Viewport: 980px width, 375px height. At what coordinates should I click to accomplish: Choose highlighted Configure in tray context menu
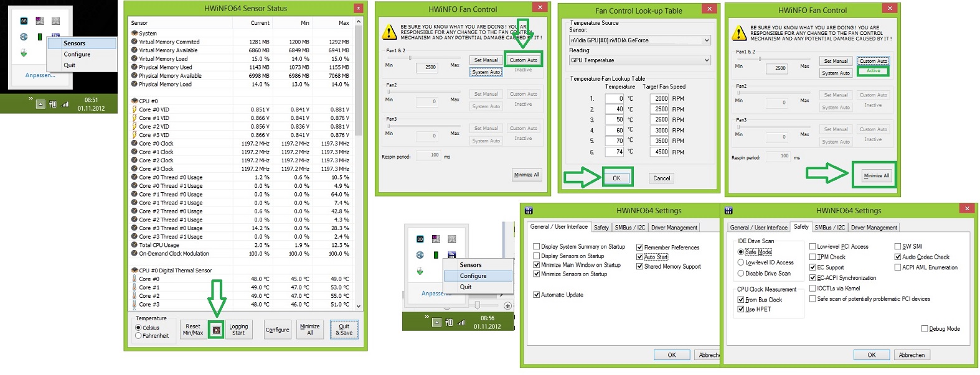pyautogui.click(x=478, y=276)
